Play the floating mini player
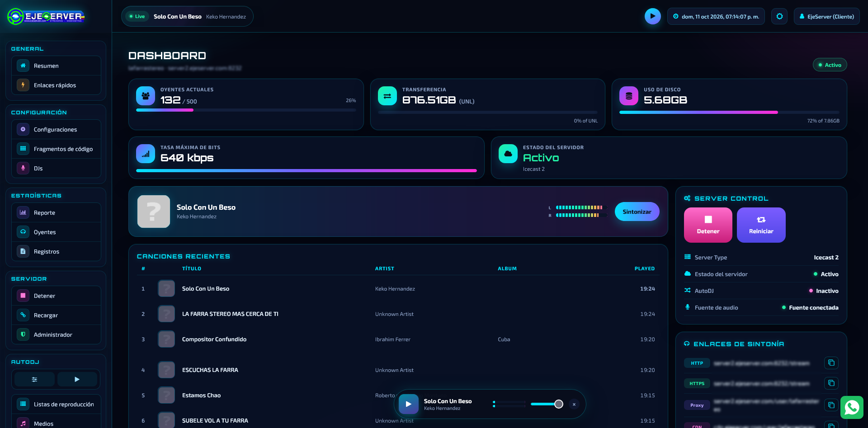This screenshot has width=868, height=428. click(x=409, y=404)
